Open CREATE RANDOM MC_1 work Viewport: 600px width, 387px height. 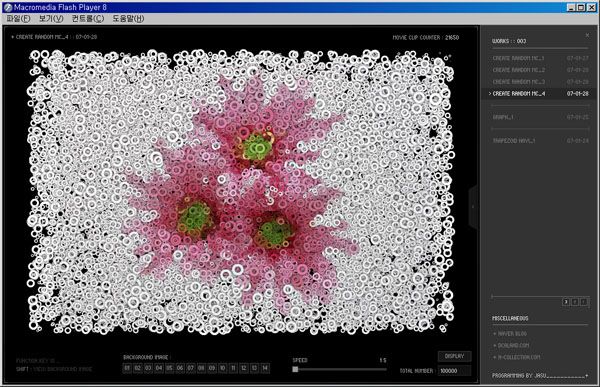tap(540, 58)
